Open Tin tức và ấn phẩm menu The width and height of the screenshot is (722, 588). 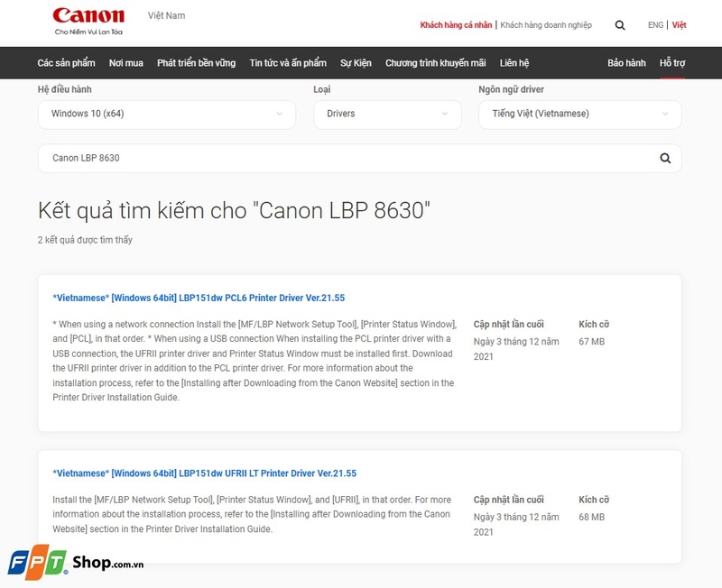click(x=288, y=63)
